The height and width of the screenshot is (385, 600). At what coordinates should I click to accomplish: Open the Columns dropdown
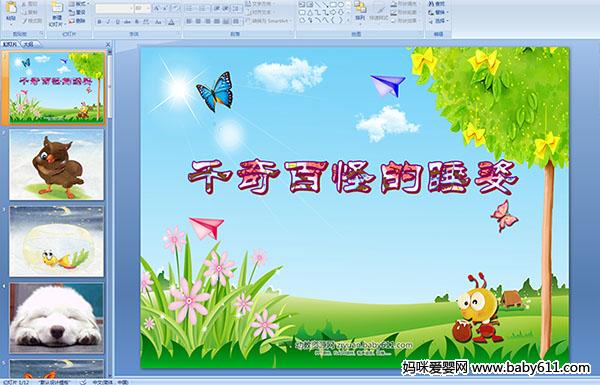(x=236, y=21)
